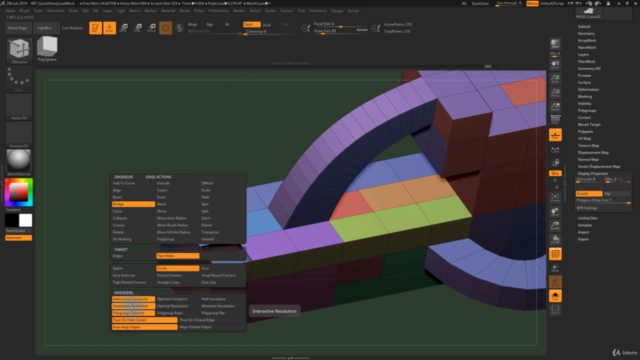
Task: Select the white main color swatch
Action: coord(25,220)
